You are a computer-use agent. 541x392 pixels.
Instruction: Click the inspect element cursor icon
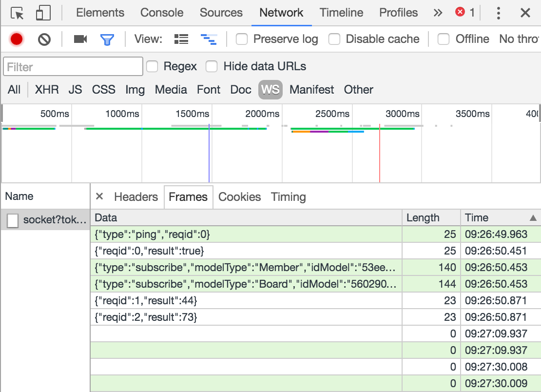click(18, 13)
